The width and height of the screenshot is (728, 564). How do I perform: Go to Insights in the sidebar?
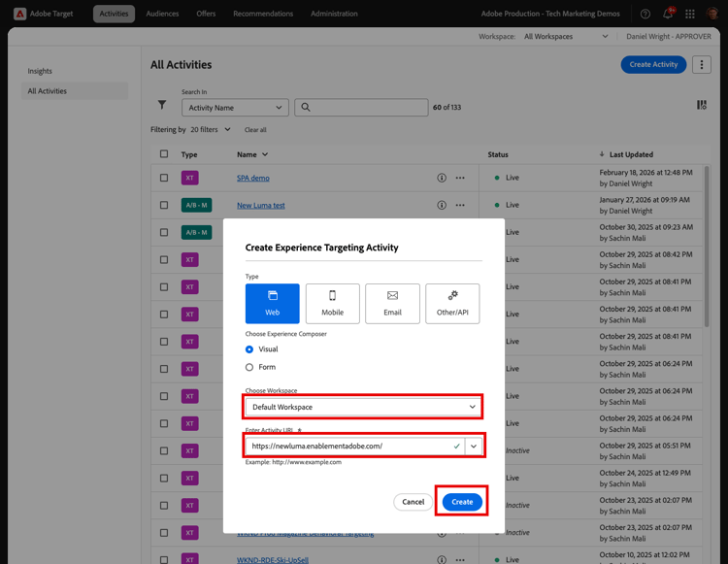pos(40,71)
